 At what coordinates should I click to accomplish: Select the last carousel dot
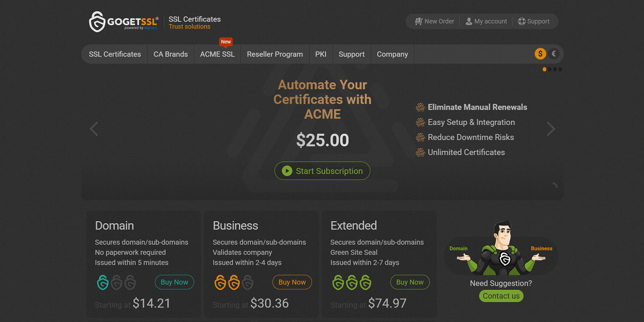point(560,69)
